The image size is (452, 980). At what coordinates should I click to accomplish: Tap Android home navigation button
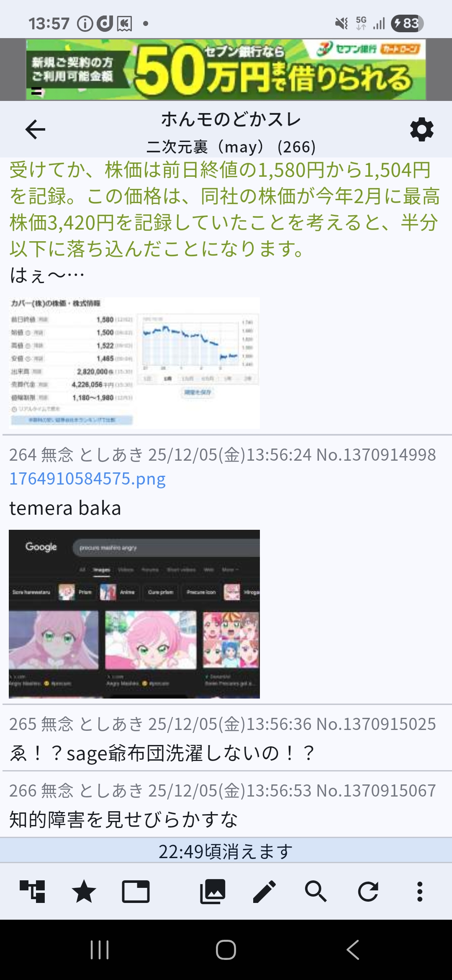(x=226, y=949)
